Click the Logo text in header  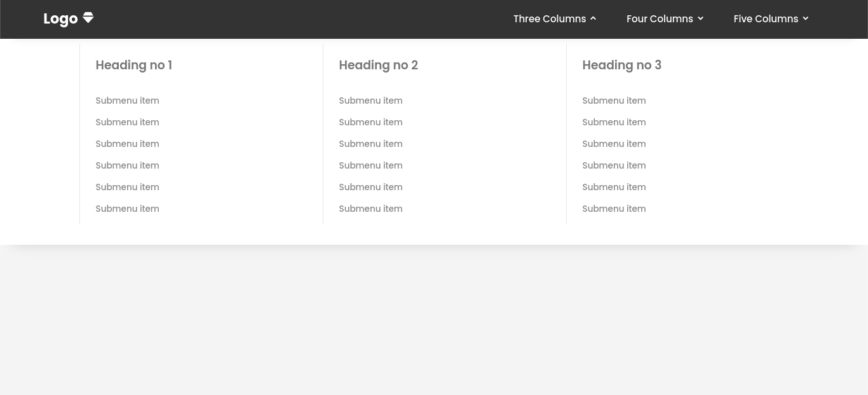pos(60,19)
